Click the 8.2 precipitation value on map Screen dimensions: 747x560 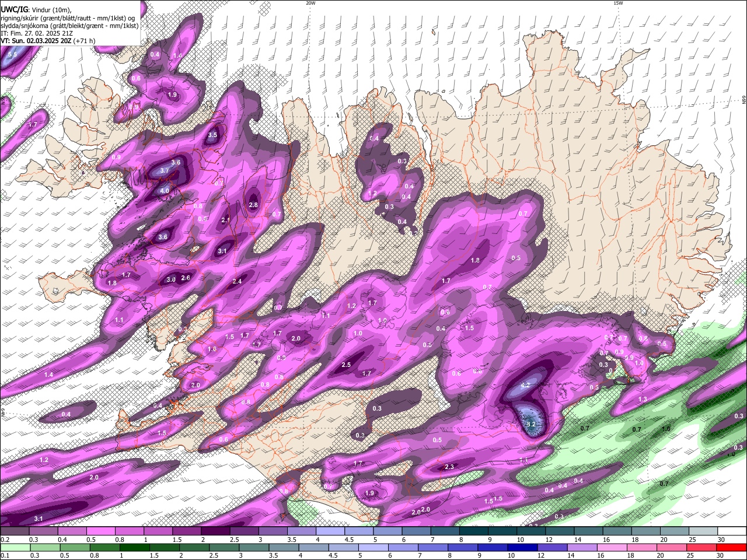[x=531, y=424]
